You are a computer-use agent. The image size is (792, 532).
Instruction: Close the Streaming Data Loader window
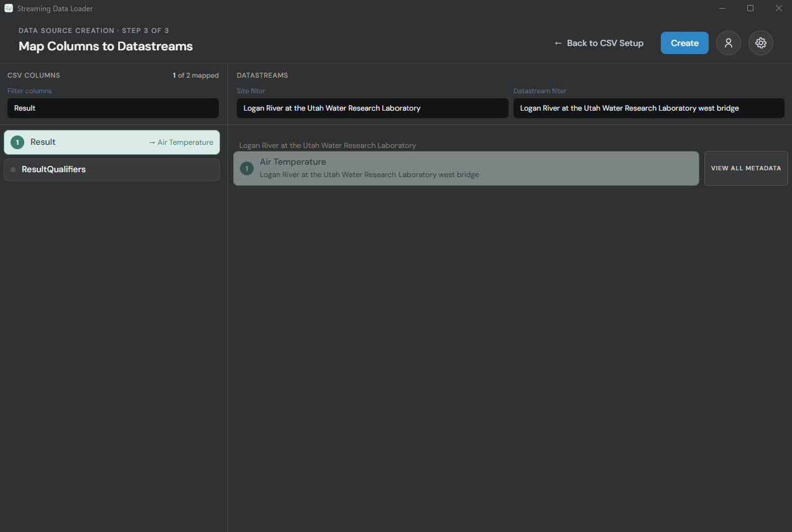tap(778, 8)
